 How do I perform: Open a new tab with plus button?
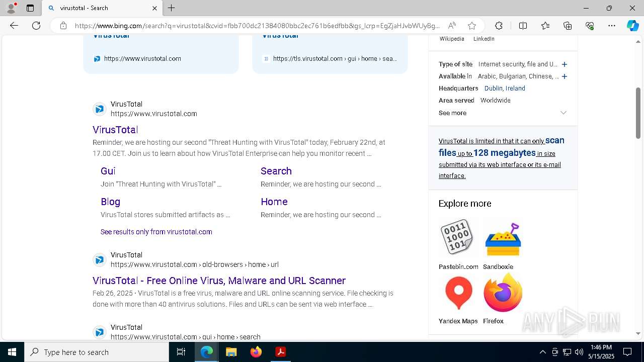tap(172, 8)
